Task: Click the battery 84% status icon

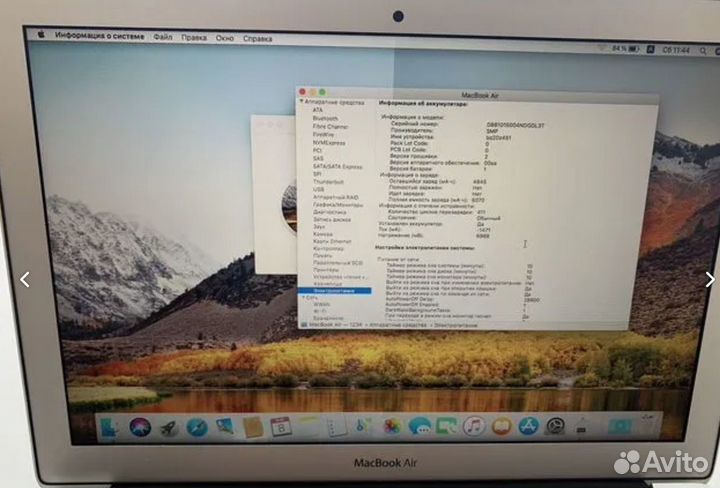Action: (x=625, y=49)
